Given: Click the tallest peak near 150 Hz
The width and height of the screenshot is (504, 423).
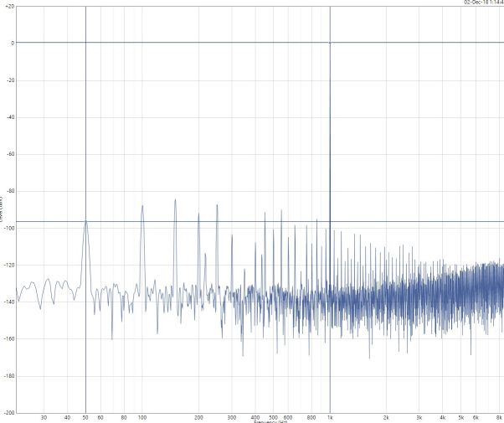Looking at the screenshot, I should tap(175, 200).
